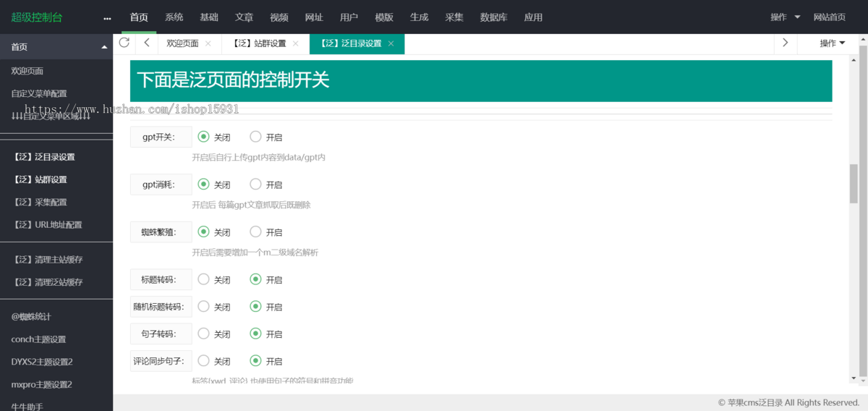Image resolution: width=868 pixels, height=411 pixels.
Task: Close the 欢迎页面 tab
Action: click(208, 43)
